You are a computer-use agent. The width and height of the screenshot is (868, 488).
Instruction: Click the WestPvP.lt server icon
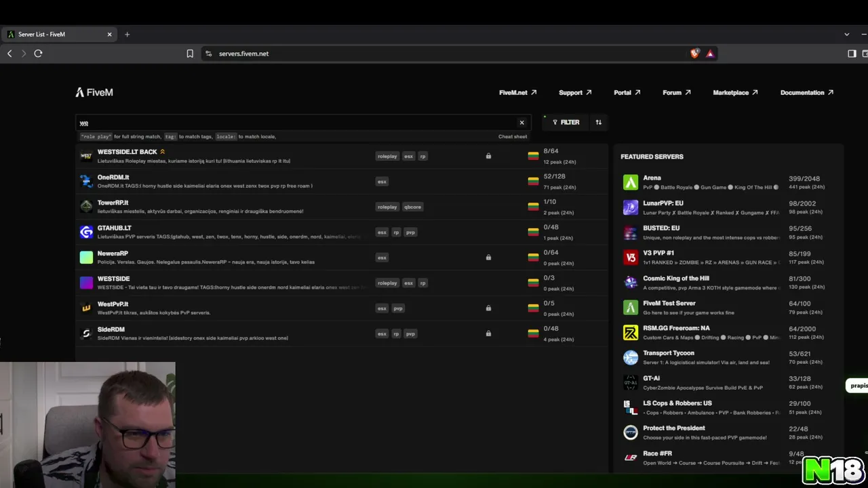(x=86, y=308)
